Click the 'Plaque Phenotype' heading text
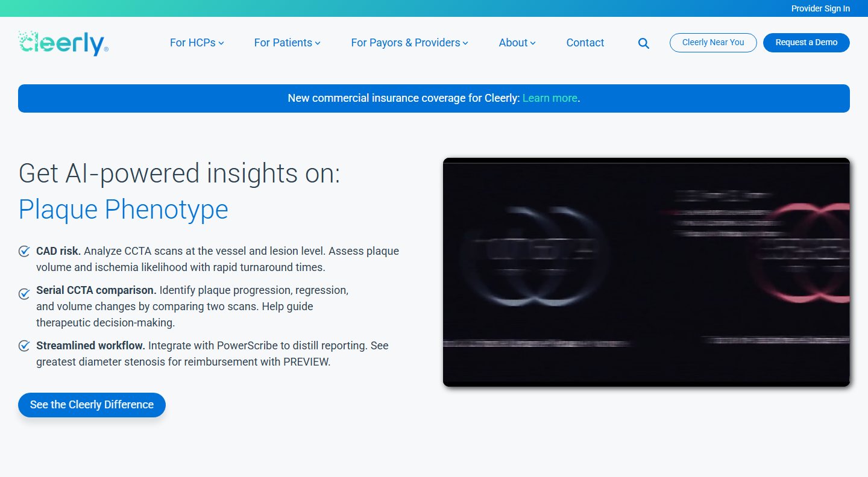Image resolution: width=868 pixels, height=477 pixels. [x=124, y=210]
